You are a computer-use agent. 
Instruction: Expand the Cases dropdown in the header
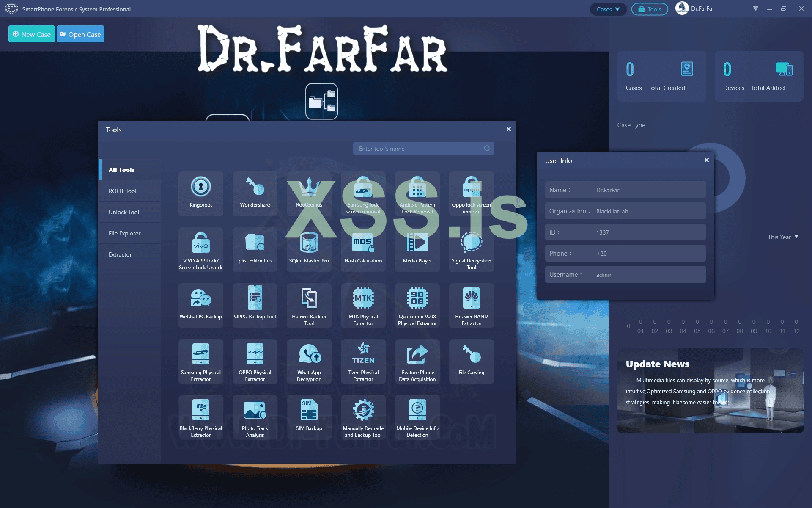coord(608,9)
